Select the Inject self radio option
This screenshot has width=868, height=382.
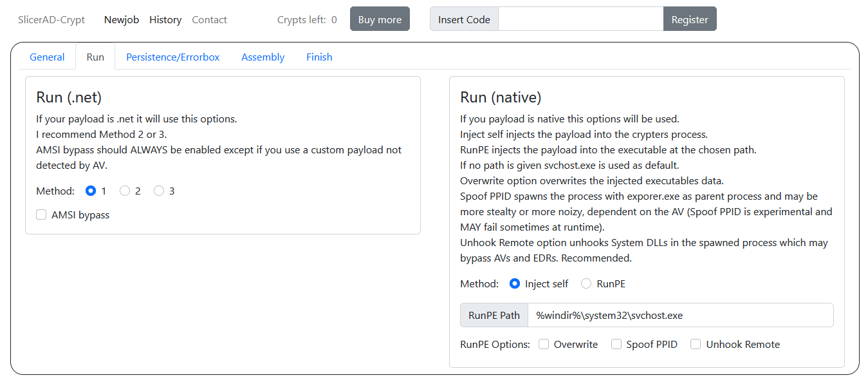514,283
